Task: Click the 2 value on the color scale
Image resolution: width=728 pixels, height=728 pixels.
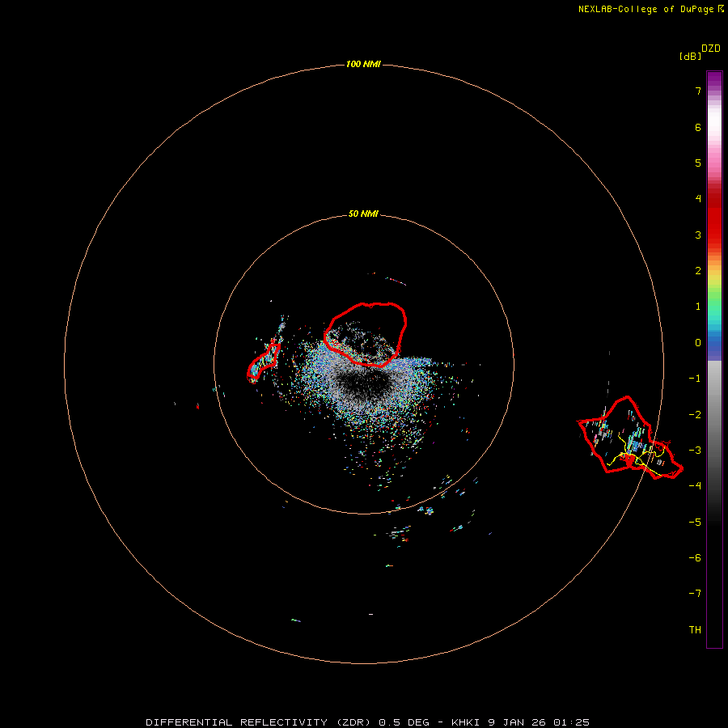Action: coord(698,271)
